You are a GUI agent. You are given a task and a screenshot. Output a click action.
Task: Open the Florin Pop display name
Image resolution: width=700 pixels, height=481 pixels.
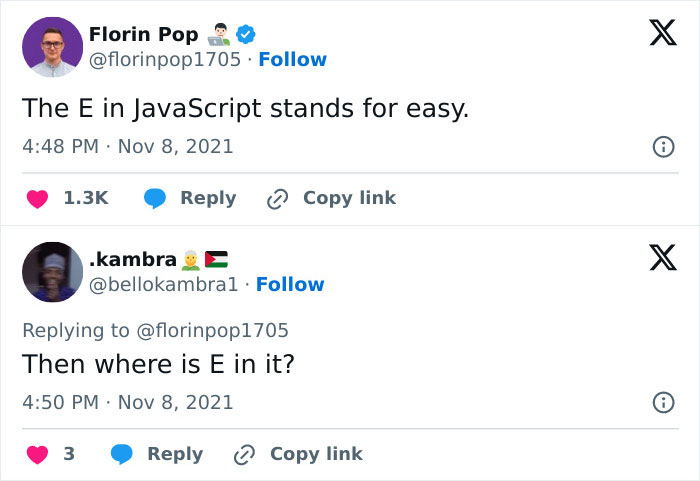pyautogui.click(x=143, y=35)
